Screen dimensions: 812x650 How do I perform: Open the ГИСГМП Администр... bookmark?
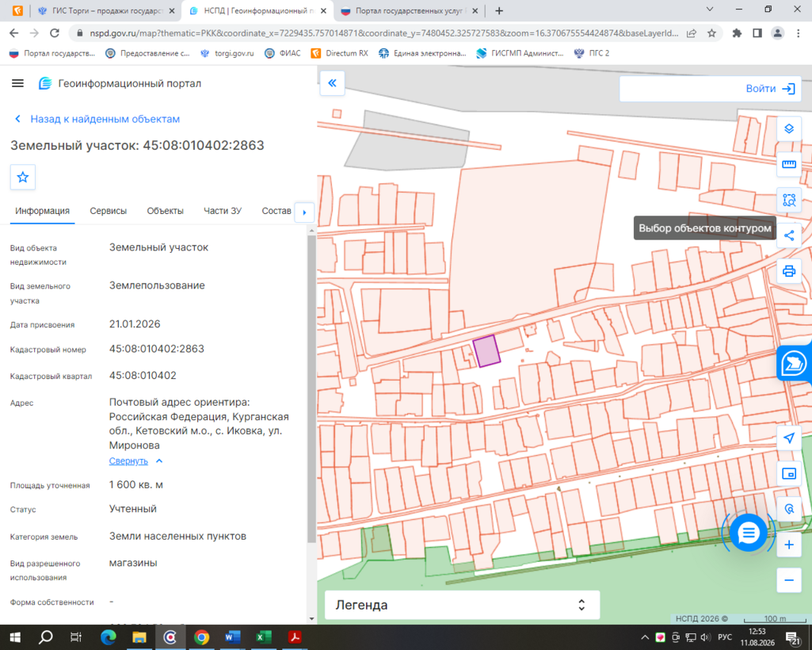pyautogui.click(x=520, y=53)
